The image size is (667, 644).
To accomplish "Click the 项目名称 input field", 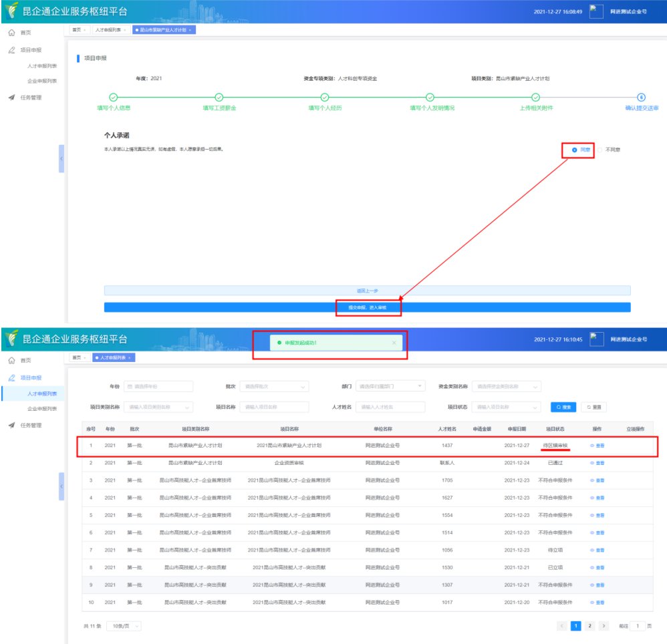I will coord(274,407).
